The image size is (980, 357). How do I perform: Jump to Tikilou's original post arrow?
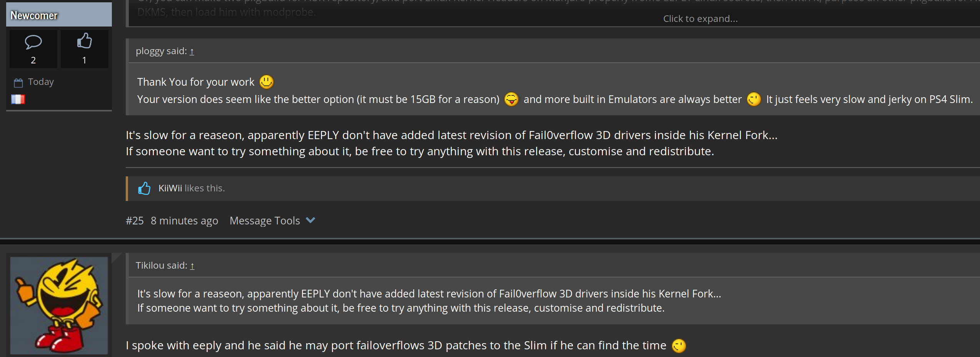click(192, 266)
